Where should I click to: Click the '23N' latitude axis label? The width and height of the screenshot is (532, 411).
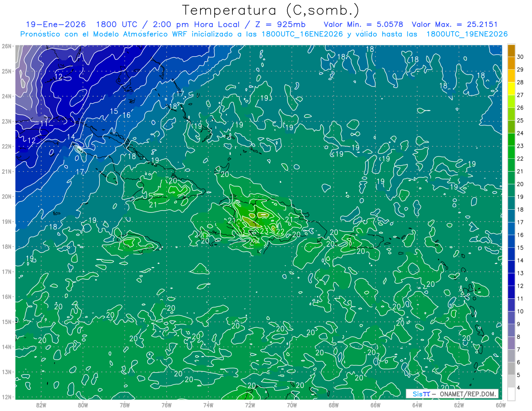coord(6,121)
